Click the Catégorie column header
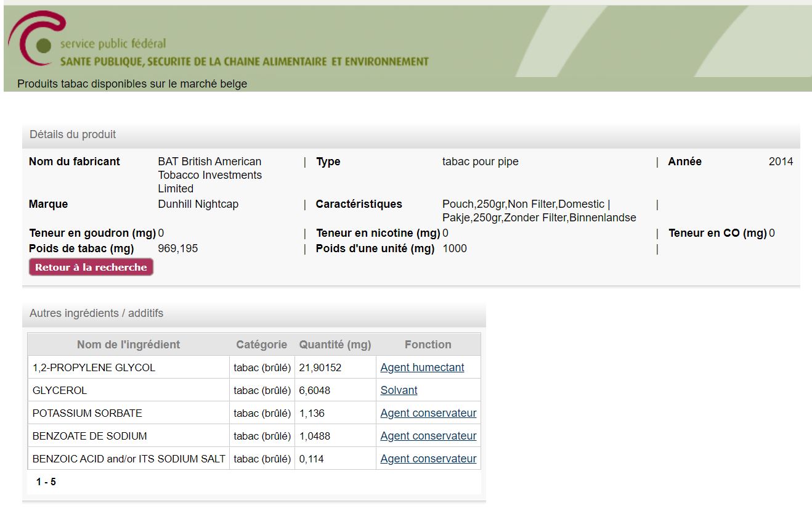Screen dimensions: 812x529 point(262,345)
